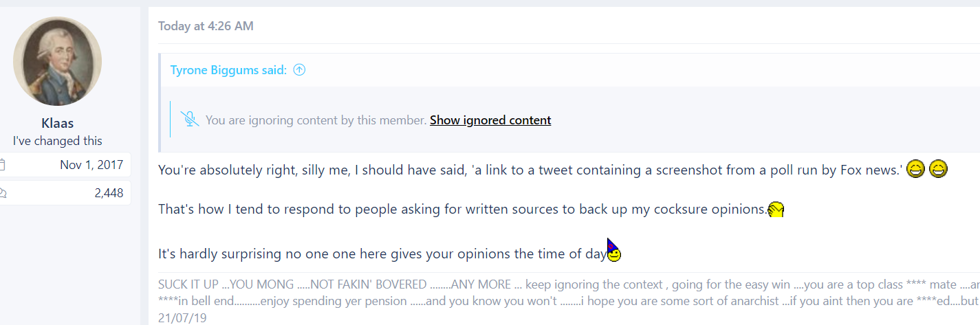Click Klaas portrait avatar
Viewport: 980px width, 325px height.
(x=57, y=61)
